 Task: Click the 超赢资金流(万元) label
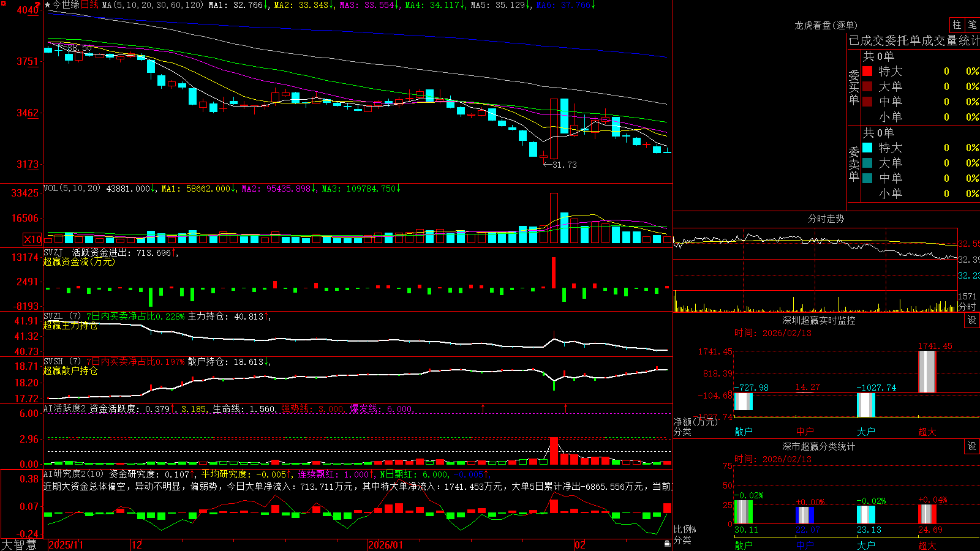(79, 261)
